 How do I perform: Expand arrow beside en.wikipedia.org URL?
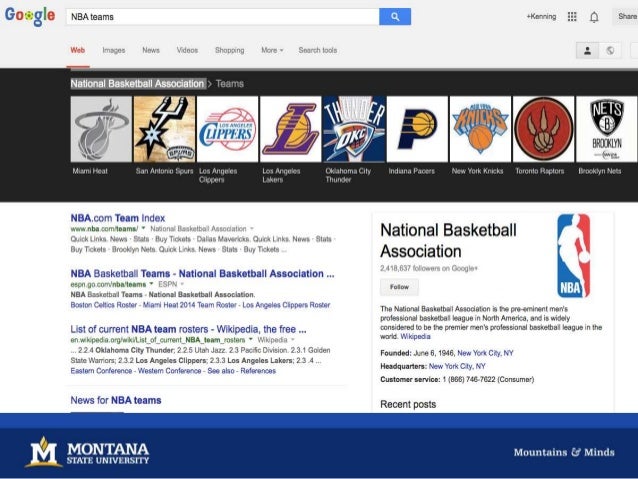251,339
